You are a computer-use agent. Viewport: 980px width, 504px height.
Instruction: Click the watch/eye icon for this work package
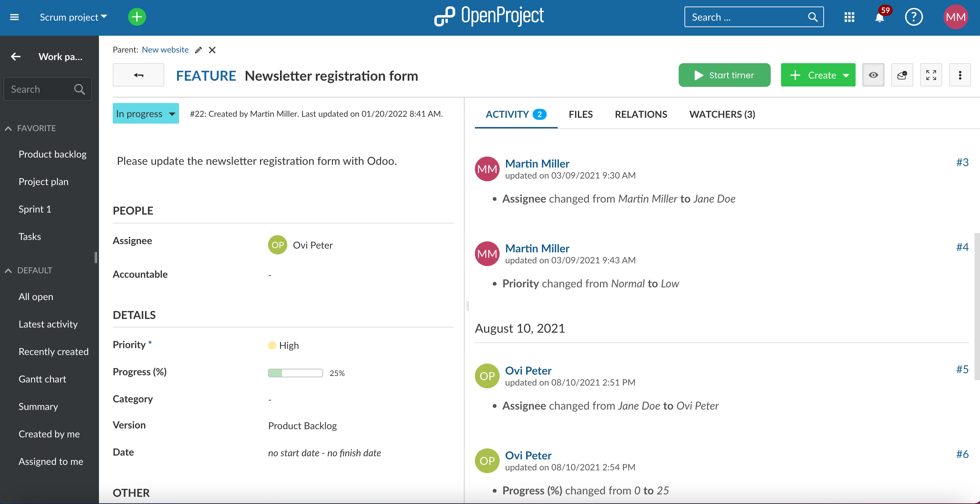(x=872, y=75)
